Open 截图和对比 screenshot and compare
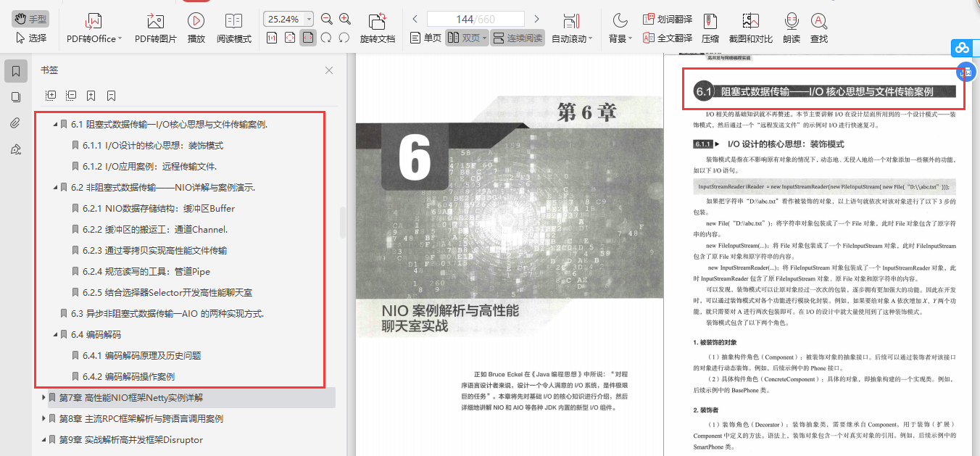 point(750,28)
